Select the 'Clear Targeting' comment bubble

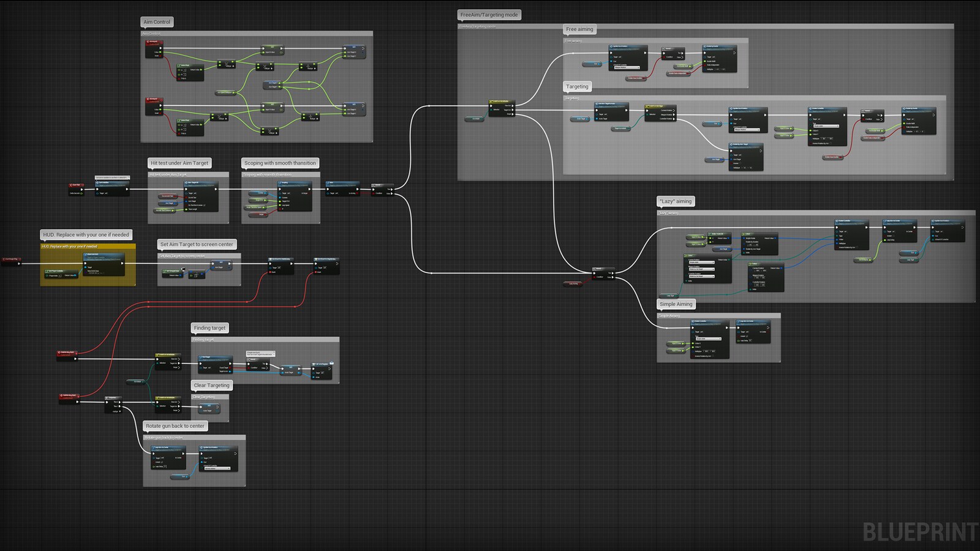coord(211,386)
